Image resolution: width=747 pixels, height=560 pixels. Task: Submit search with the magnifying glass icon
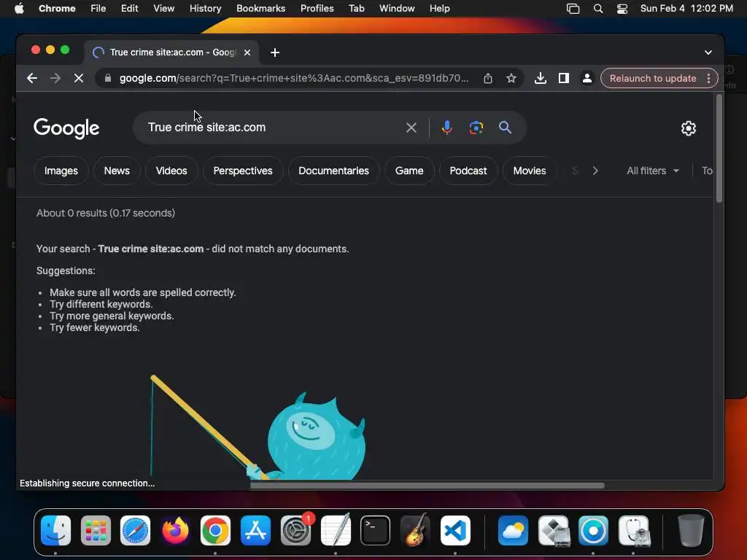[x=505, y=127]
